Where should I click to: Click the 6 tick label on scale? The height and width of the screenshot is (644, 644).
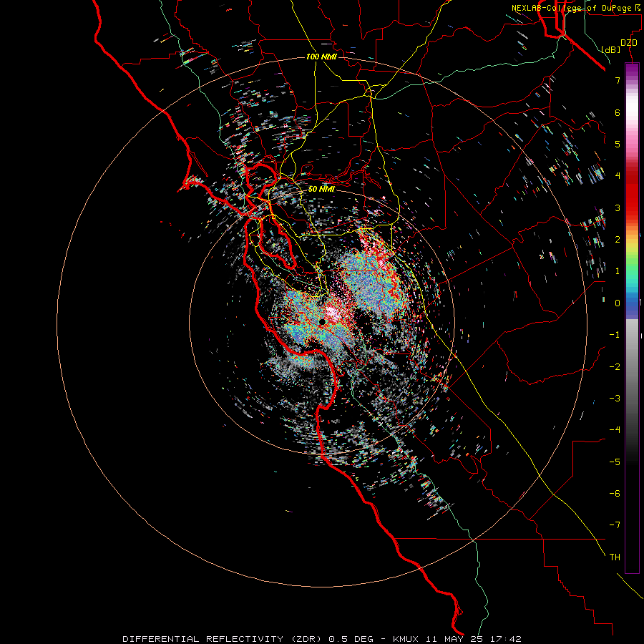[618, 112]
